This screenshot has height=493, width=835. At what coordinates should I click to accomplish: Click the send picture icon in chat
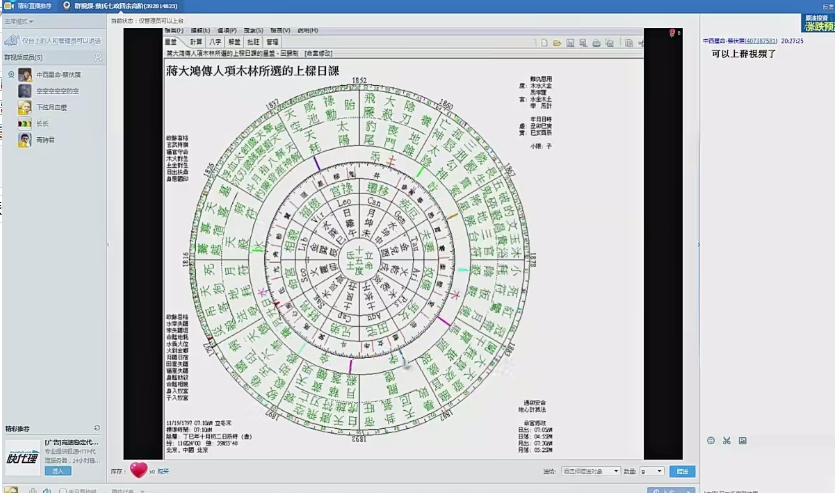742,440
